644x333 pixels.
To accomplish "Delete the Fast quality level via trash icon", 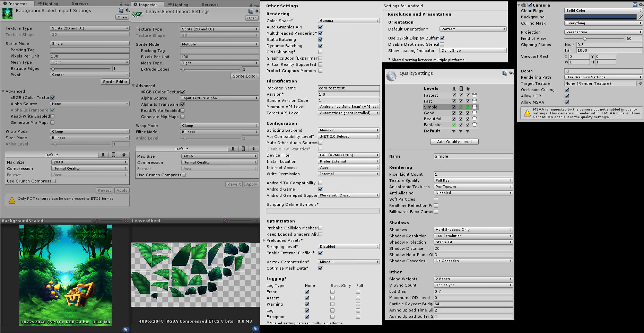I will tap(475, 101).
